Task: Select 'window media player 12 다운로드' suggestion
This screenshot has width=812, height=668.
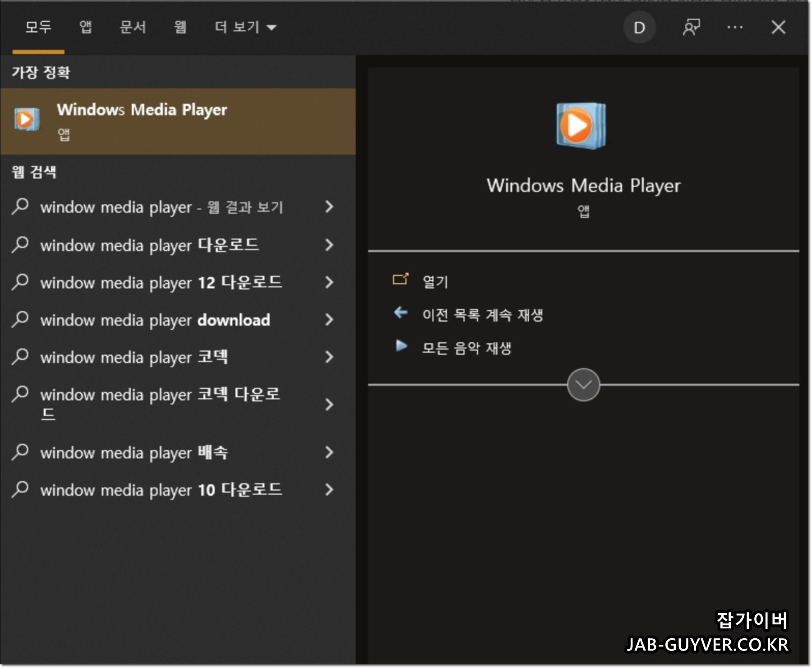Action: 161,282
